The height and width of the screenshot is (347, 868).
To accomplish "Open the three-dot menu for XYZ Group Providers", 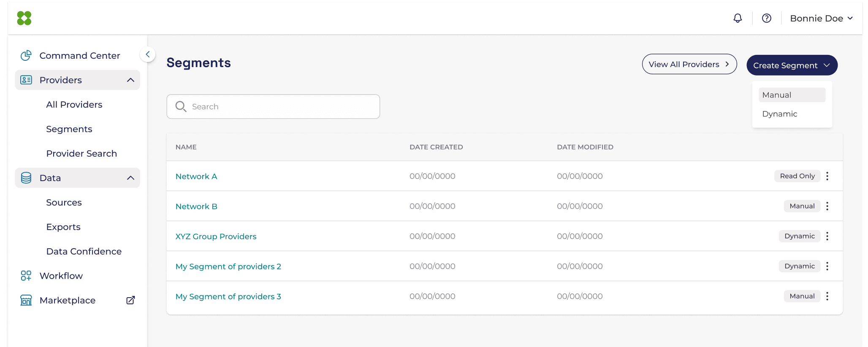I will (827, 236).
